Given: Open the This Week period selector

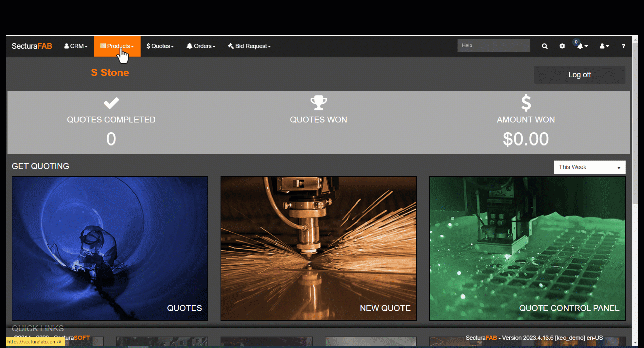Looking at the screenshot, I should pos(589,167).
